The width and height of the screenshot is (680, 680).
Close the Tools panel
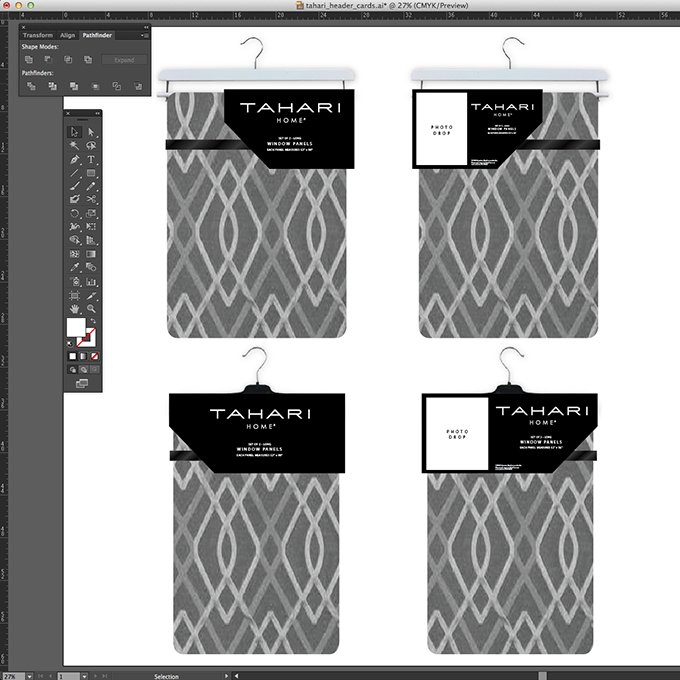pyautogui.click(x=68, y=113)
